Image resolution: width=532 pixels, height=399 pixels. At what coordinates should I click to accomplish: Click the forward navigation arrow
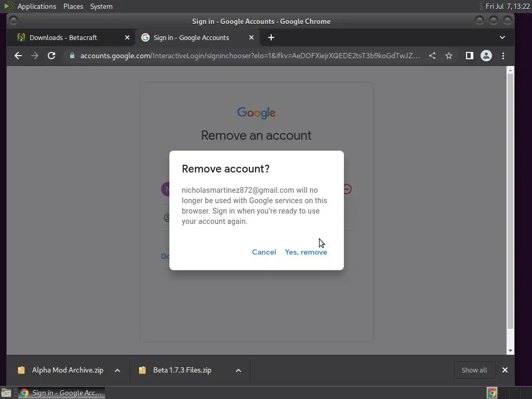tap(35, 56)
